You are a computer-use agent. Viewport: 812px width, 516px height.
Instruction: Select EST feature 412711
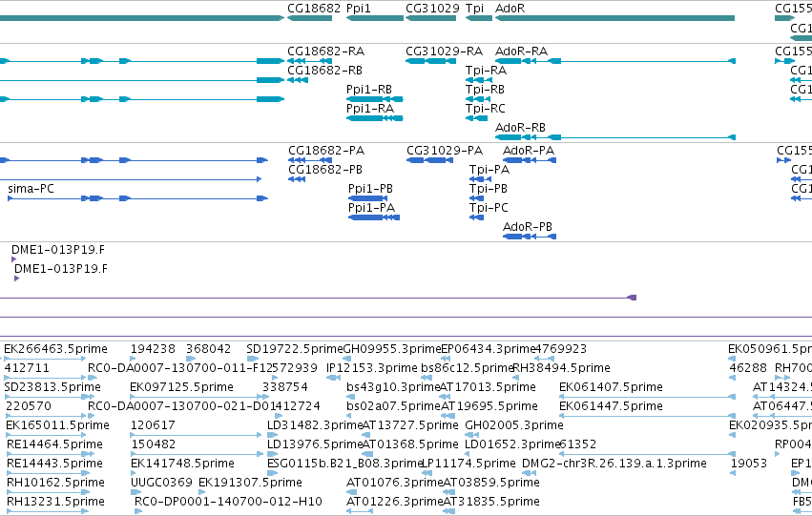point(45,378)
